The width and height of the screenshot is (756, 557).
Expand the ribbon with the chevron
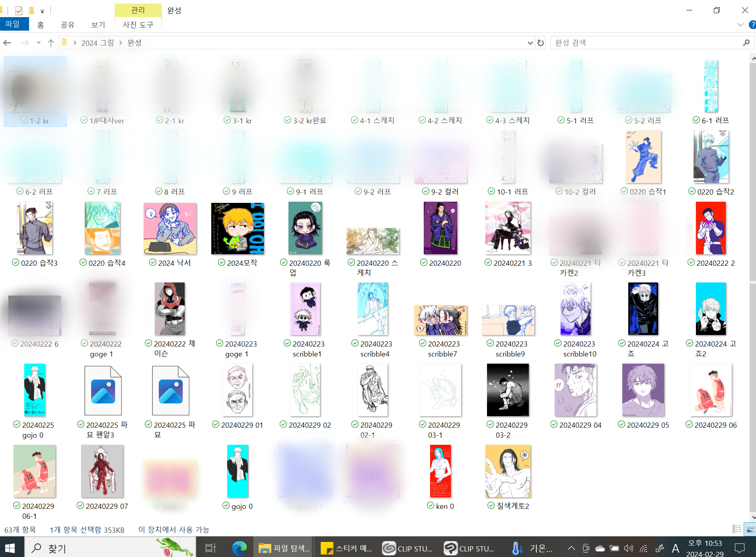coord(740,25)
